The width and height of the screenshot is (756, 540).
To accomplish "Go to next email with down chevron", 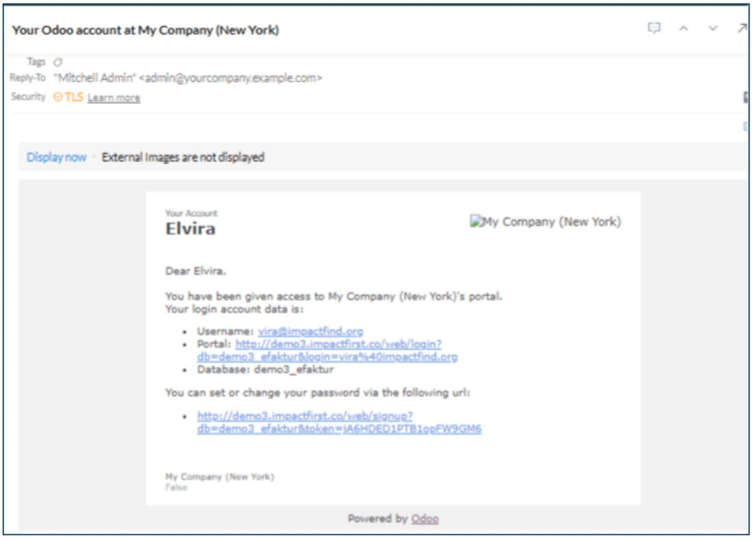I will [x=713, y=29].
